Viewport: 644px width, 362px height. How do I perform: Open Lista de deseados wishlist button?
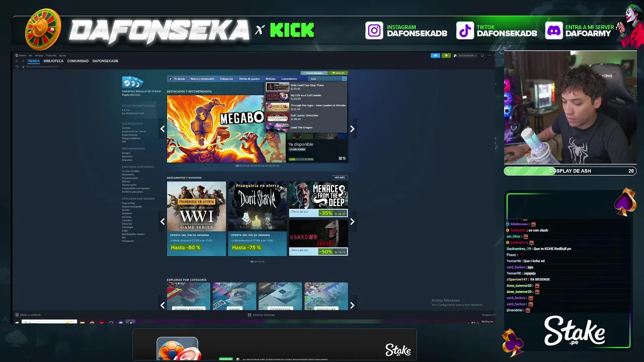point(314,73)
